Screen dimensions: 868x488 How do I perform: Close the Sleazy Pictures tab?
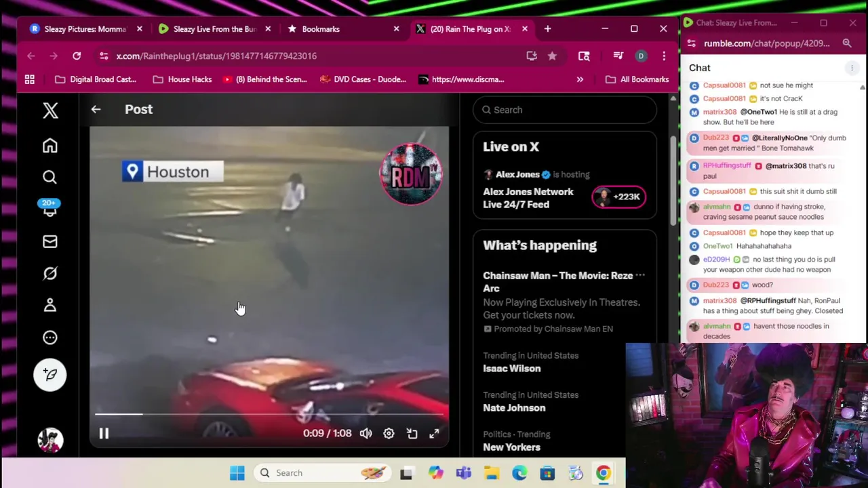139,29
